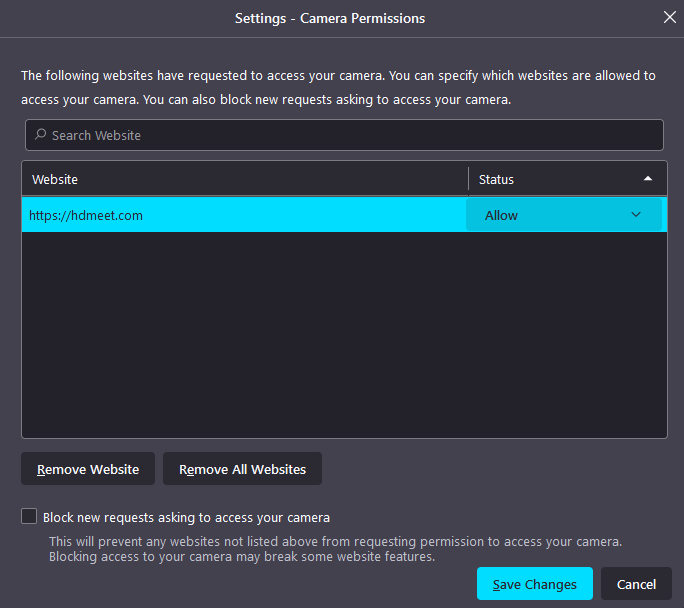Focus the Search Website field

pyautogui.click(x=344, y=135)
